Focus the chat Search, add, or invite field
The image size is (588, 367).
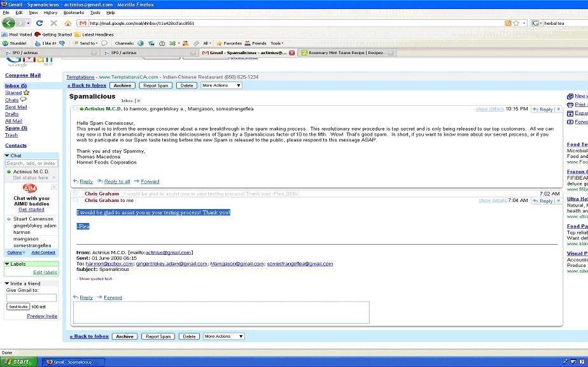click(32, 163)
